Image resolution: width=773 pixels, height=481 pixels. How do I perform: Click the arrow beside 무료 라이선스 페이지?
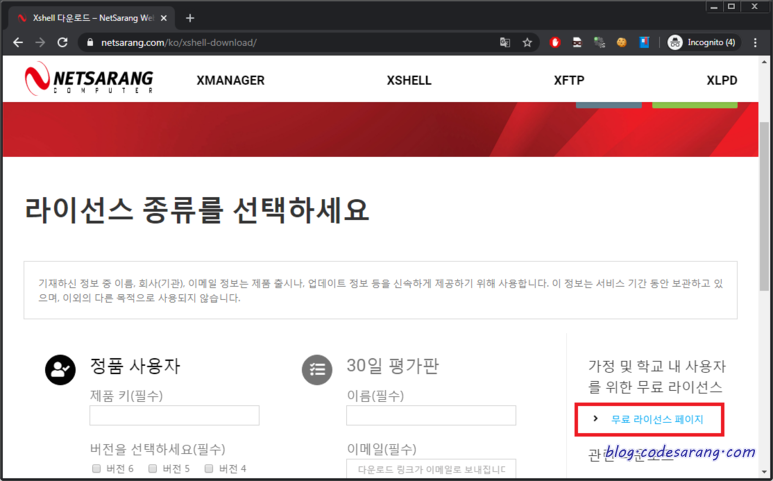pyautogui.click(x=596, y=418)
